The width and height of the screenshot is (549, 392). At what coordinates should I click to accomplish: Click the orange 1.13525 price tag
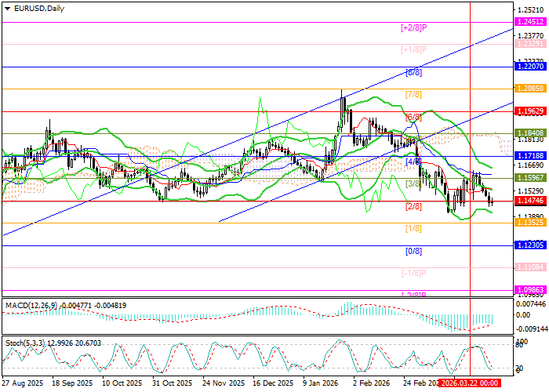click(530, 223)
